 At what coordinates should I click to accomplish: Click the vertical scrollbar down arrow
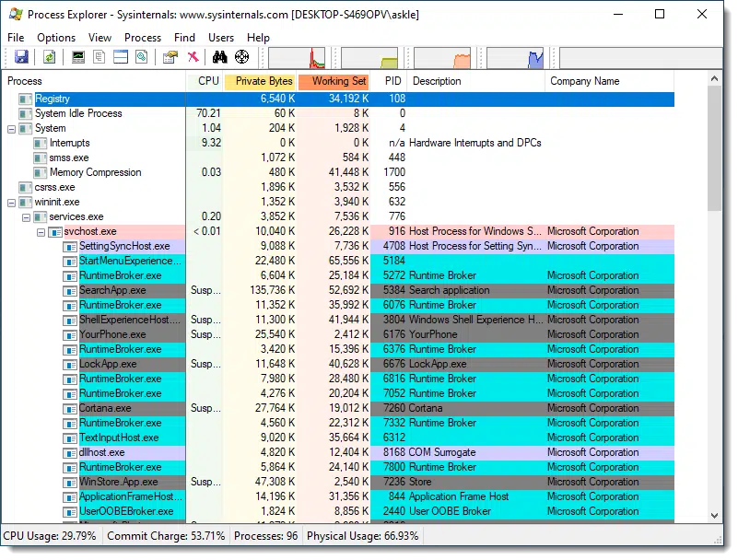pyautogui.click(x=714, y=515)
